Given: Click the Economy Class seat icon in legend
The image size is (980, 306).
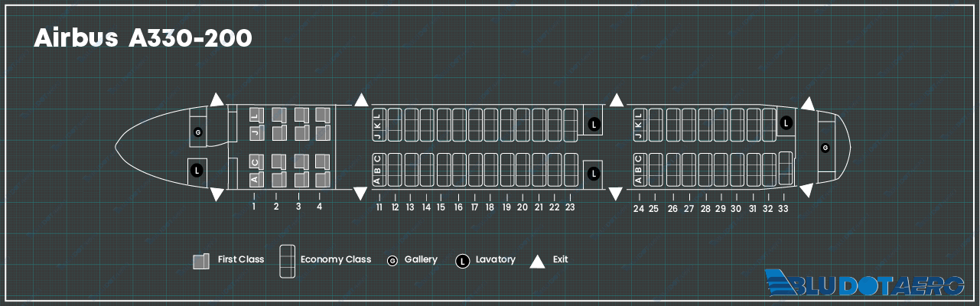Looking at the screenshot, I should click(x=288, y=261).
